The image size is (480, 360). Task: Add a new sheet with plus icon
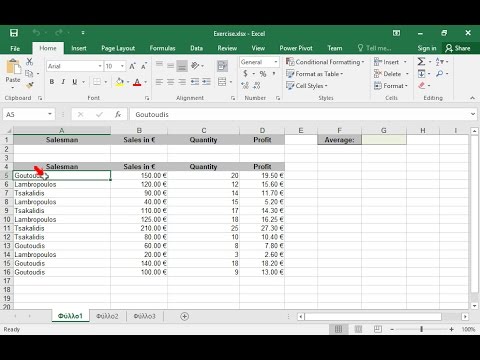tap(184, 316)
